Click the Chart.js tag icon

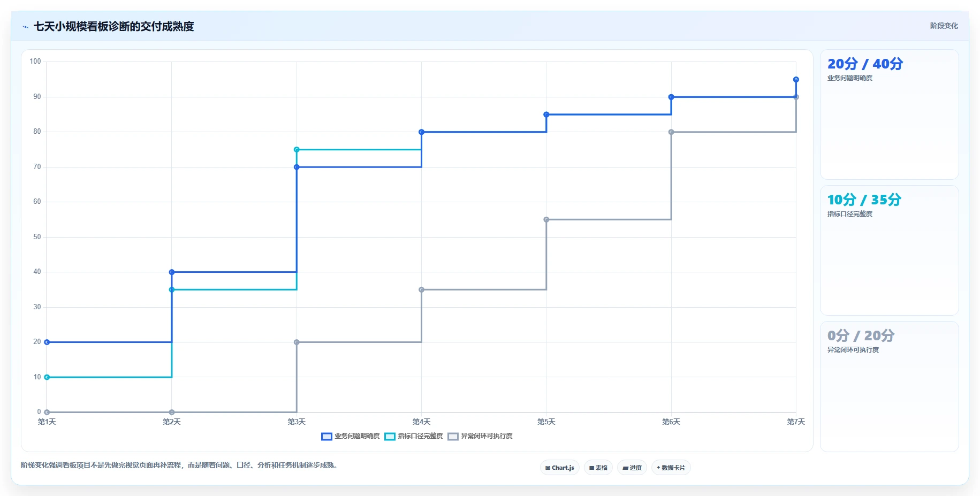coord(548,468)
